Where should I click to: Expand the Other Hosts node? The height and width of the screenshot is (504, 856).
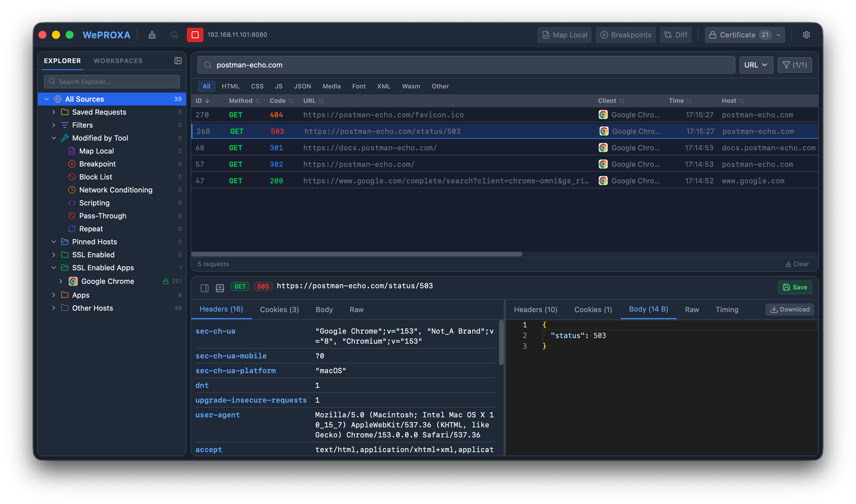click(x=54, y=308)
